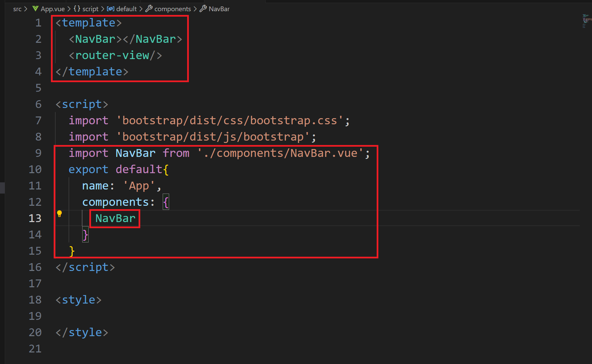
Task: Click the NavBar breadcrumb label
Action: pos(219,9)
